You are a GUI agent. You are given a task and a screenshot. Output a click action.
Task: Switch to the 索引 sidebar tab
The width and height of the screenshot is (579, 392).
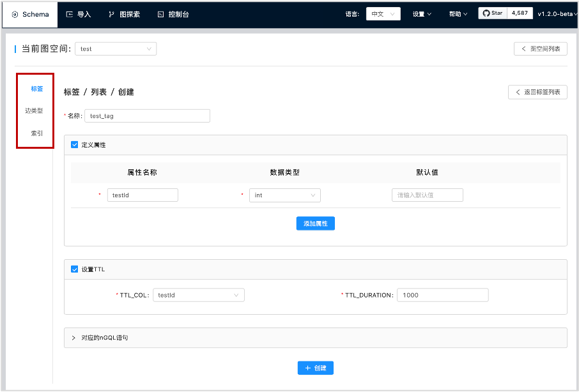[x=37, y=133]
